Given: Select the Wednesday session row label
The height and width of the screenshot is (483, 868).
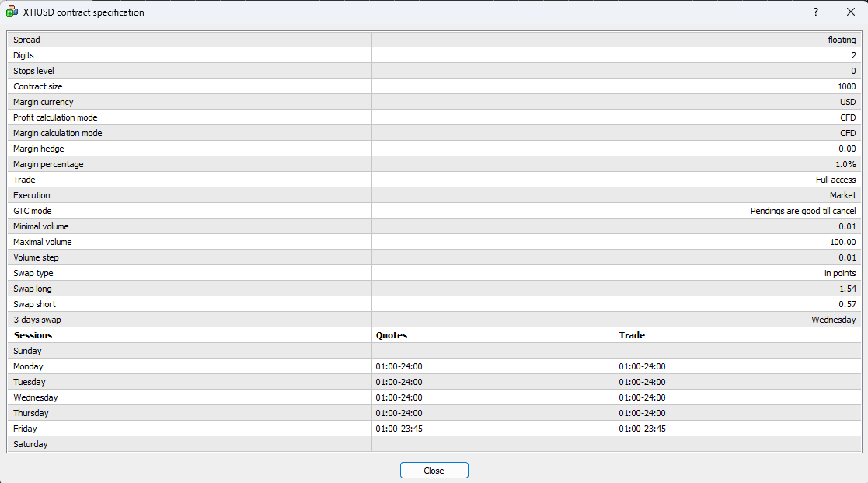Looking at the screenshot, I should pos(36,397).
